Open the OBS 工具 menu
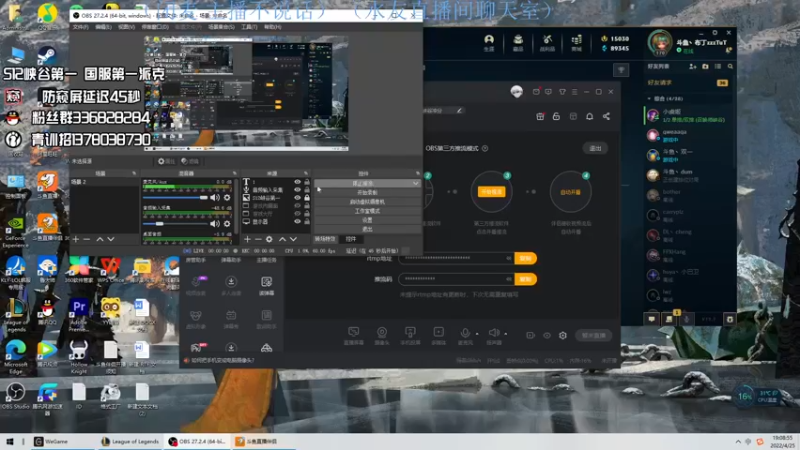 point(249,27)
